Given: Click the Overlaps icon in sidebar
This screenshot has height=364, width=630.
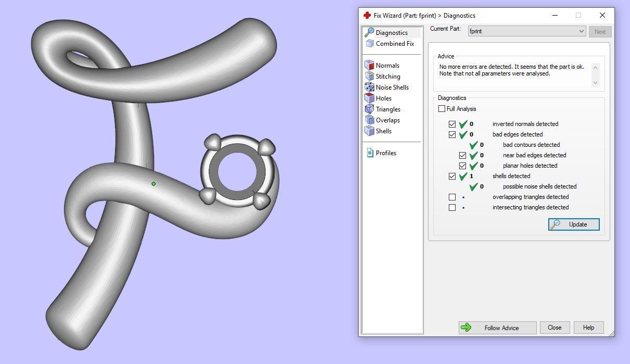Looking at the screenshot, I should (x=369, y=120).
